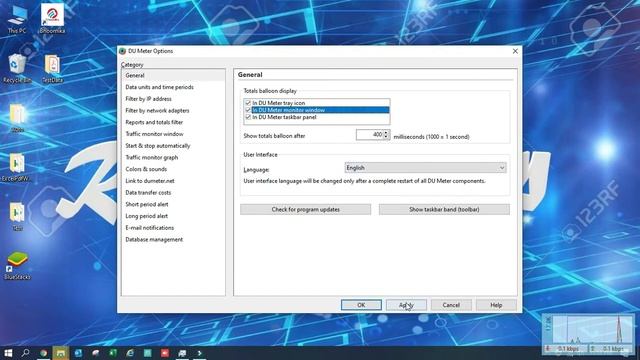This screenshot has width=640, height=360.
Task: Select Filter by IP address category
Action: [173, 99]
